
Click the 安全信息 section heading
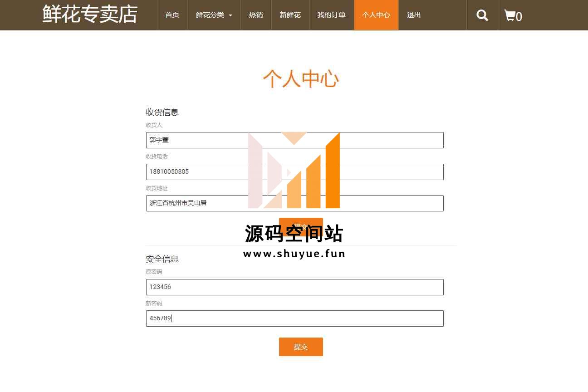tap(162, 259)
